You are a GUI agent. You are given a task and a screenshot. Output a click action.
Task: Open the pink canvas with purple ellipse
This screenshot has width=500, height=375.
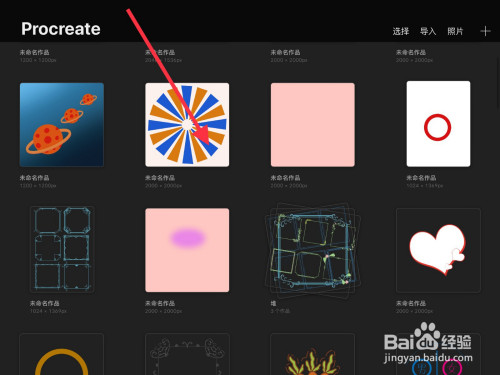tap(187, 250)
